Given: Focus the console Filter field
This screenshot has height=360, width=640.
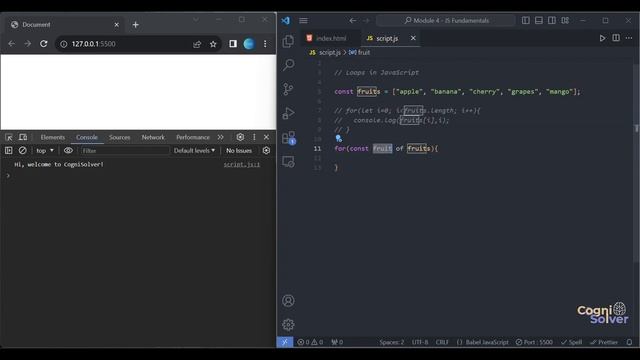Looking at the screenshot, I should pos(124,151).
